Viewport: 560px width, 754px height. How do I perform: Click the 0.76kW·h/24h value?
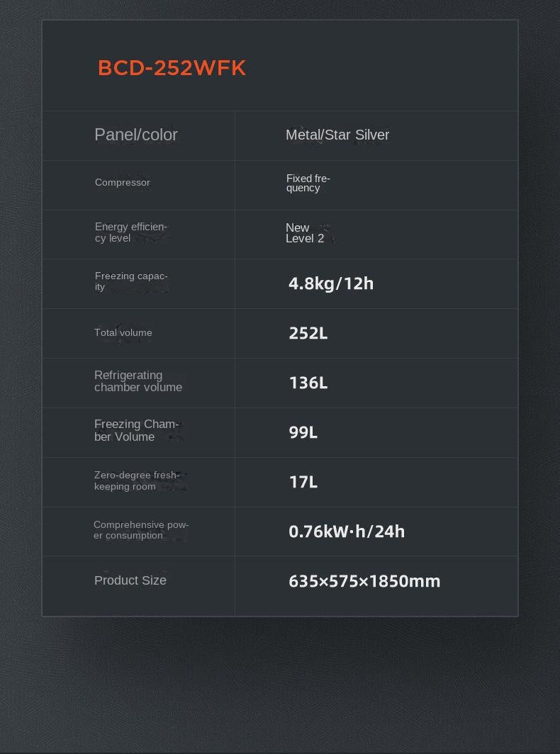coord(347,531)
